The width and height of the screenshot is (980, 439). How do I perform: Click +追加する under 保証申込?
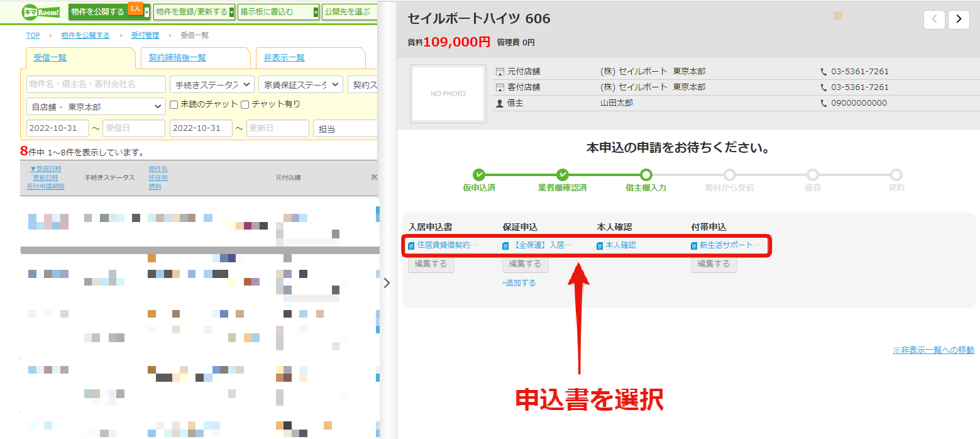(519, 283)
